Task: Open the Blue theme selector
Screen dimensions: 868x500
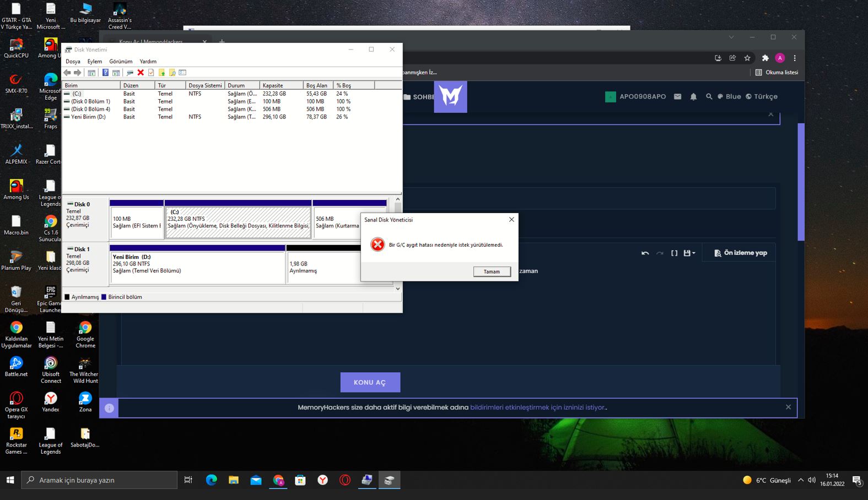Action: coord(729,96)
